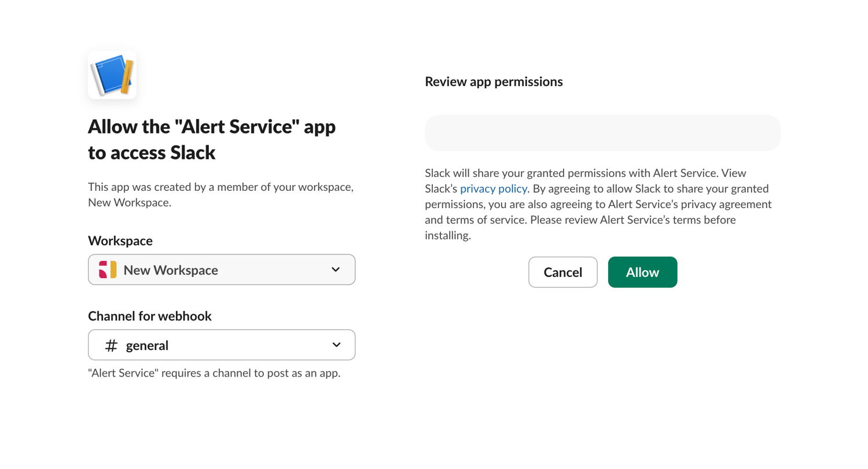Click the Cancel button
Image resolution: width=868 pixels, height=469 pixels.
pos(562,272)
